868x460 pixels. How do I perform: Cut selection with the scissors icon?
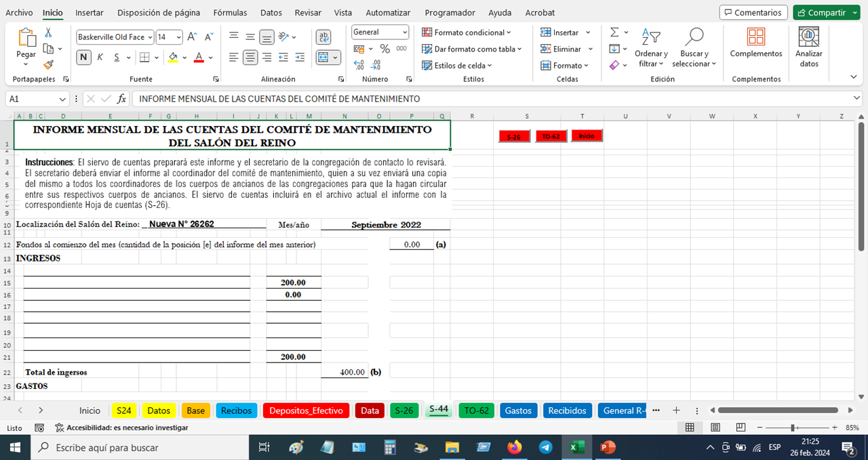click(48, 33)
